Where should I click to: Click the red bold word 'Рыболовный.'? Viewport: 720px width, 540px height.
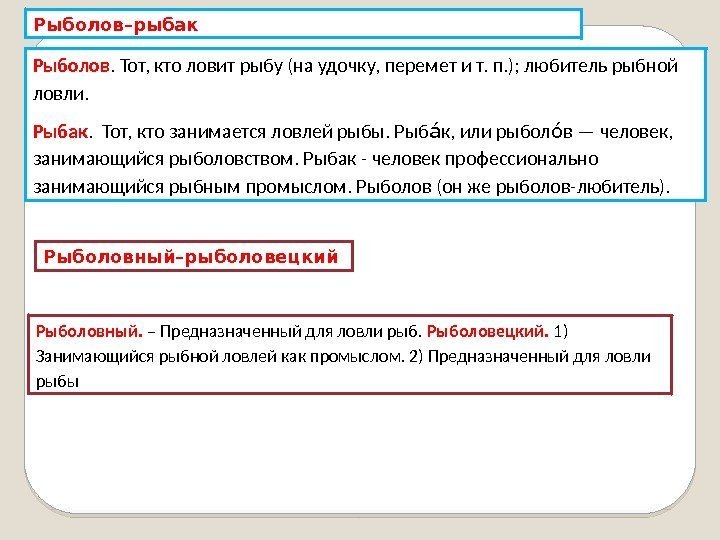[89, 331]
